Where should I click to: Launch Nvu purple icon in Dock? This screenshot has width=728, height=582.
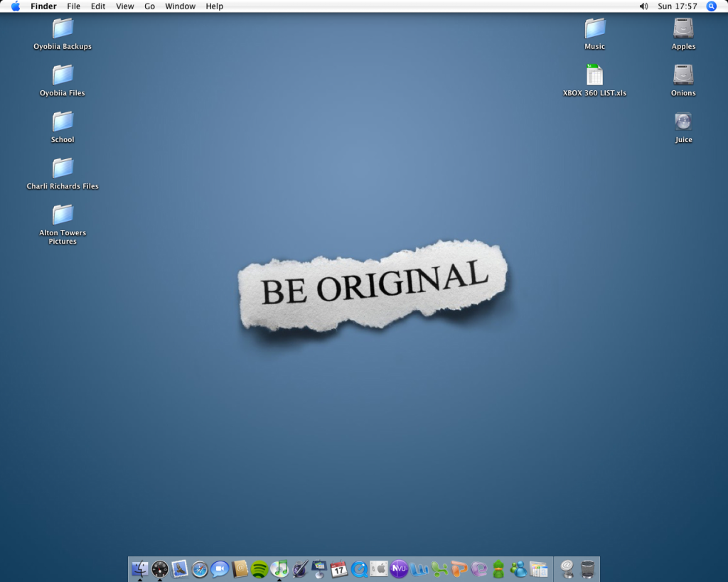click(399, 568)
